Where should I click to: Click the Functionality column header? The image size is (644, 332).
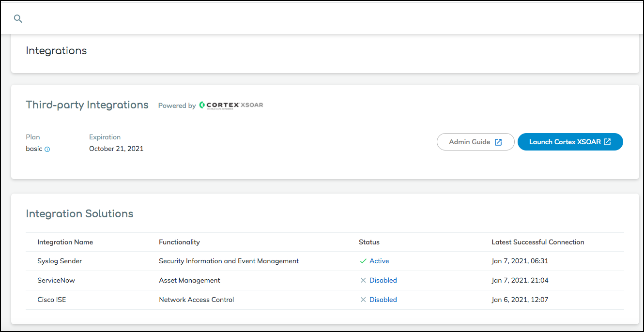(x=179, y=242)
